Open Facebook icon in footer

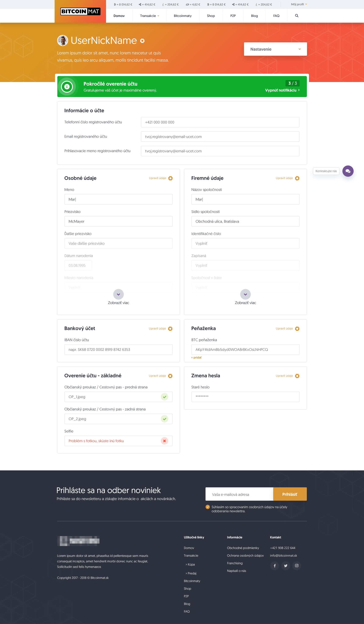(x=274, y=566)
